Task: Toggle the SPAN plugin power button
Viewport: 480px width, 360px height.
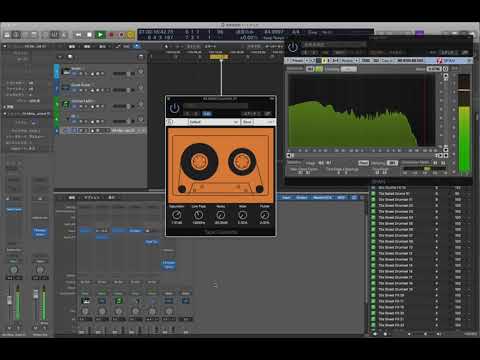Action: click(x=293, y=47)
